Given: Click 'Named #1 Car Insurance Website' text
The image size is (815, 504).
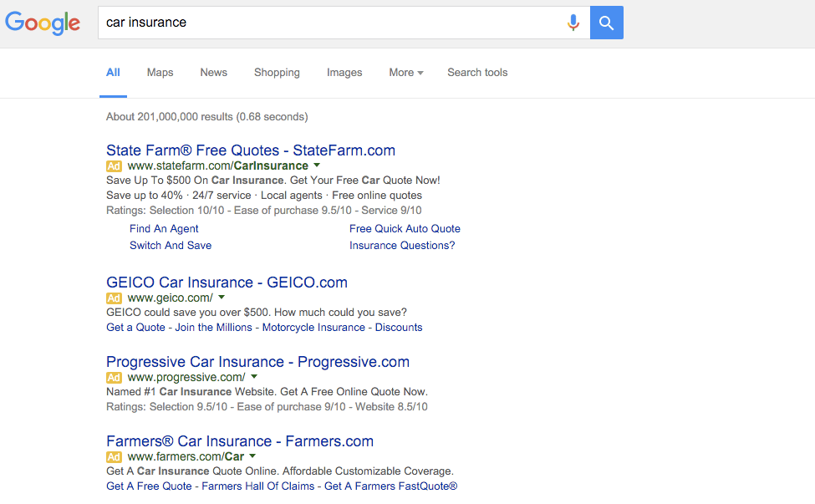Looking at the screenshot, I should pyautogui.click(x=267, y=392).
